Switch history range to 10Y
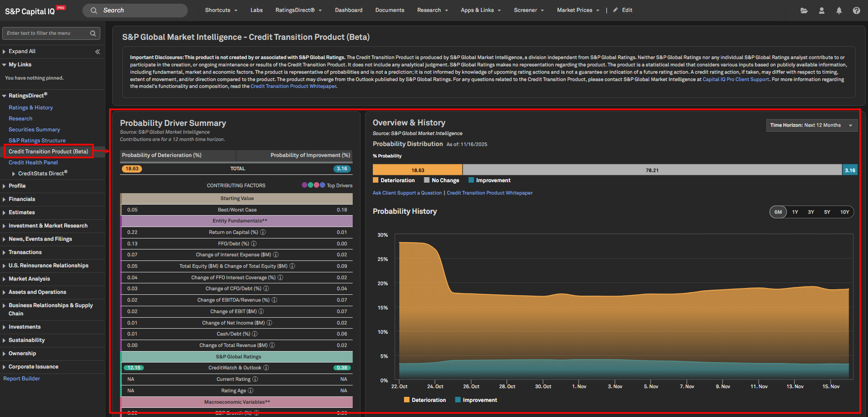Image resolution: width=868 pixels, height=417 pixels. pos(844,212)
